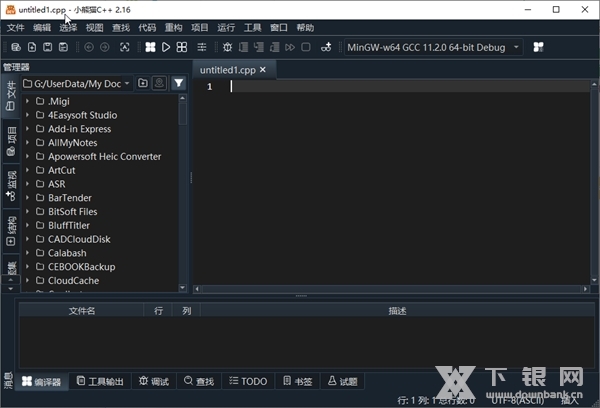Viewport: 600px width, 408px height.
Task: Open the MinGW-w64 GCC compiler set dropdown
Action: pos(434,47)
